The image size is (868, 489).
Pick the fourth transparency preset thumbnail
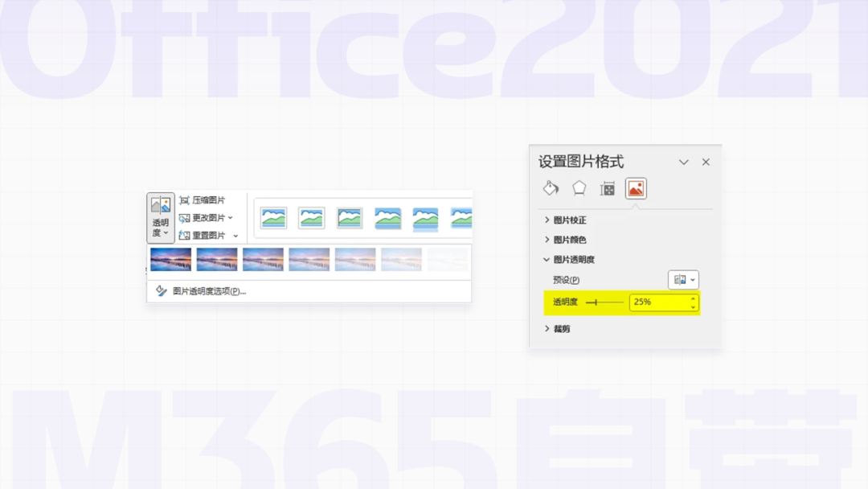(x=309, y=259)
